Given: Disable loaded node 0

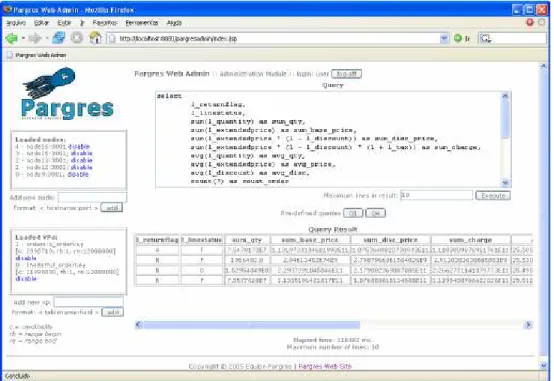Looking at the screenshot, I should [x=78, y=174].
